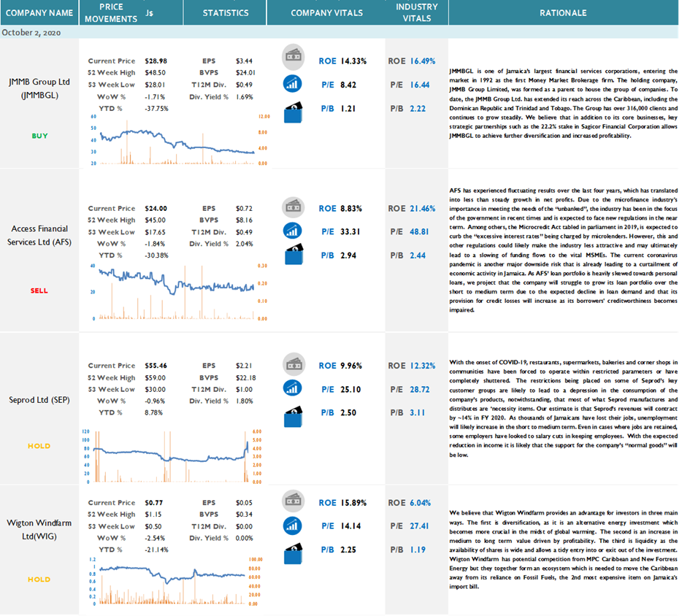679x616 pixels.
Task: Select the bar chart P/E icon for AFS
Action: pyautogui.click(x=293, y=231)
